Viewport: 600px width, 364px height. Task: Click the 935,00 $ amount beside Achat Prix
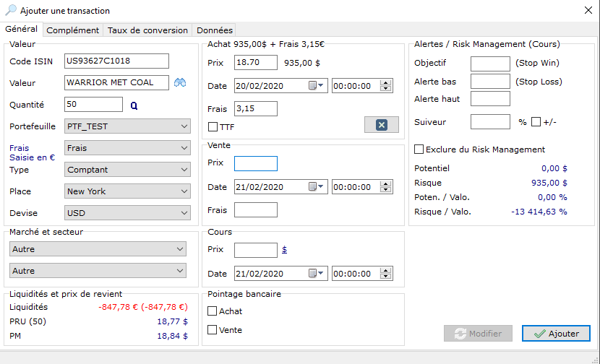pyautogui.click(x=302, y=63)
